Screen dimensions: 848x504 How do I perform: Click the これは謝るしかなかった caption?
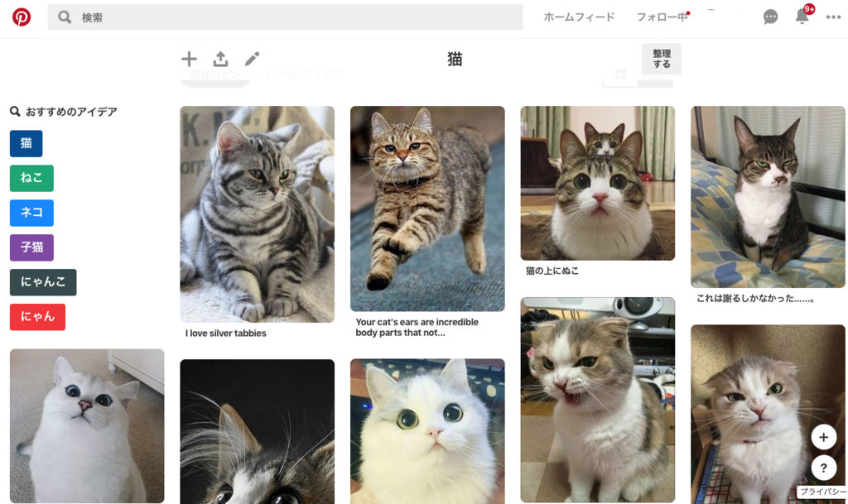(755, 298)
